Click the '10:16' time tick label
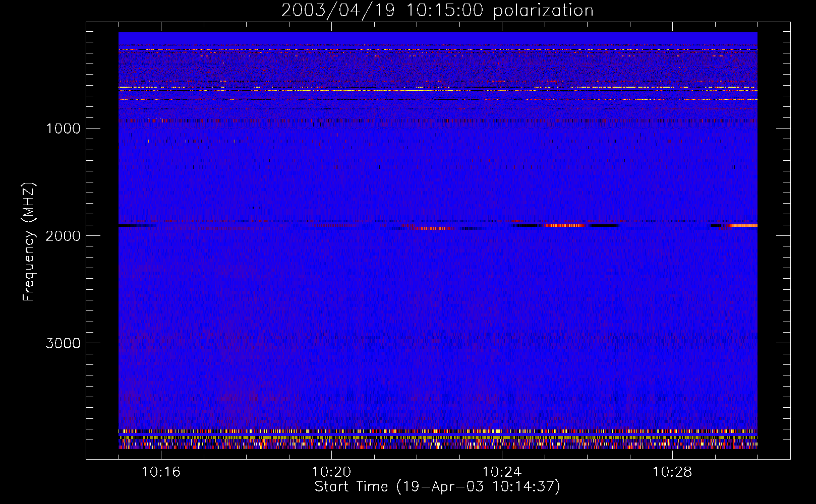The width and height of the screenshot is (816, 504). click(x=161, y=472)
